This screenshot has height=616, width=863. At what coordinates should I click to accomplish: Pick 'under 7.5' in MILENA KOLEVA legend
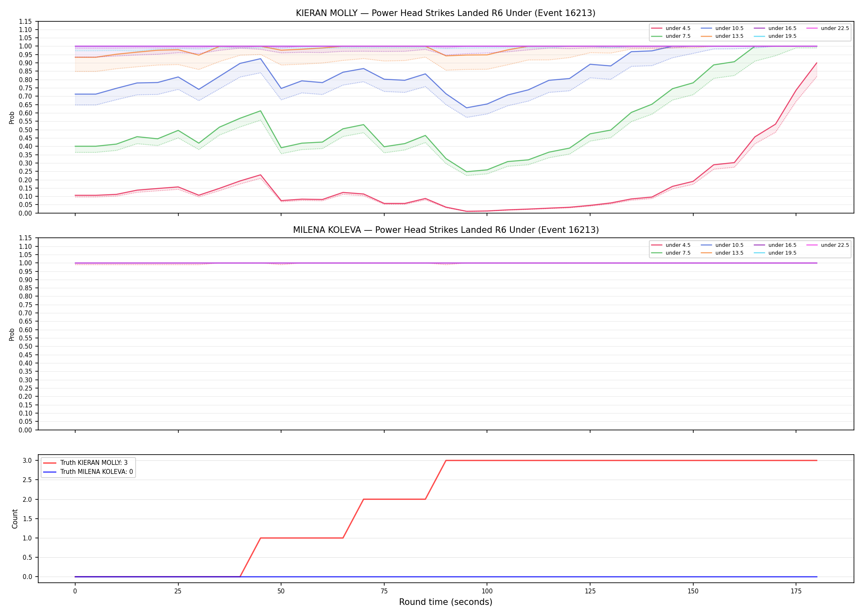pos(671,253)
